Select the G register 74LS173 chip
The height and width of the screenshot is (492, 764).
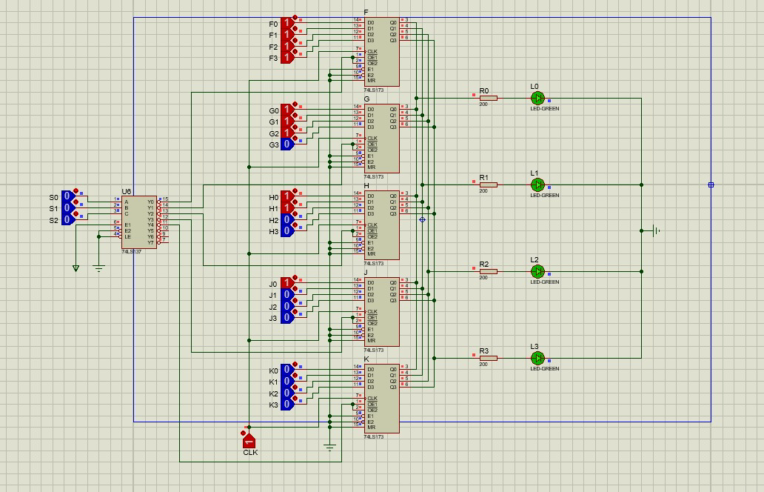tap(382, 139)
